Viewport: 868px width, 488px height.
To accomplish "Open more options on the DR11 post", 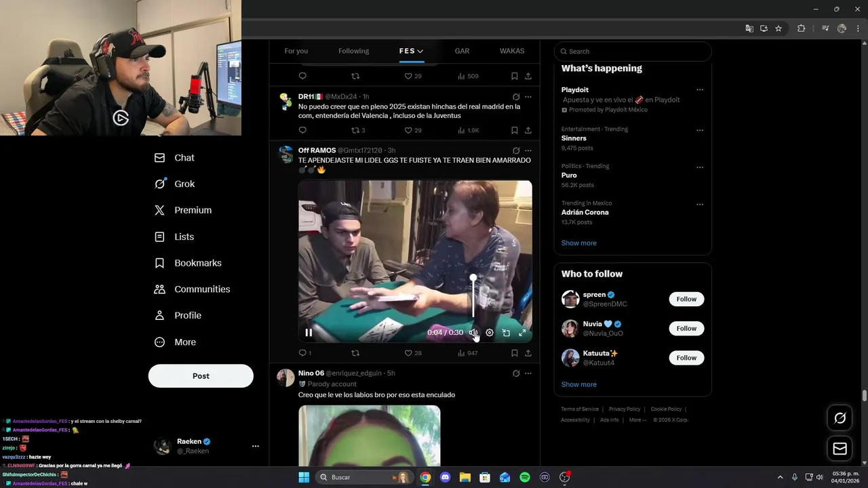I will point(528,97).
